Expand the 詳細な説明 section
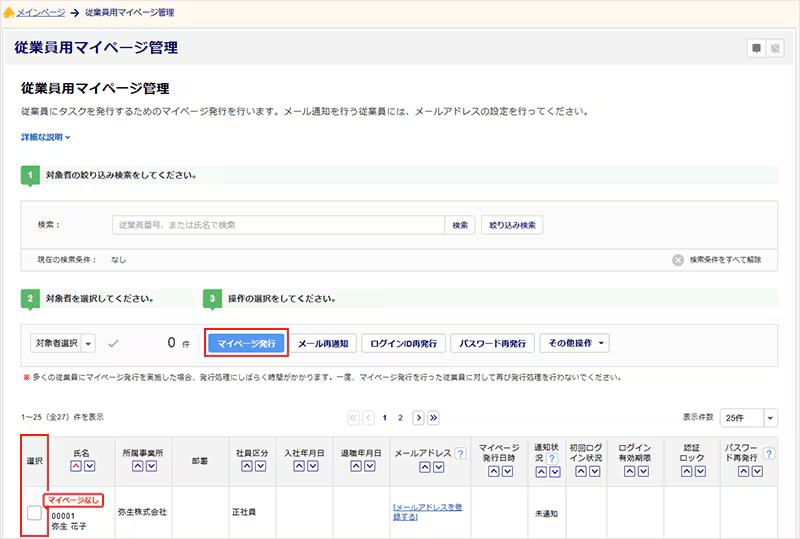This screenshot has height=539, width=800. 45,137
